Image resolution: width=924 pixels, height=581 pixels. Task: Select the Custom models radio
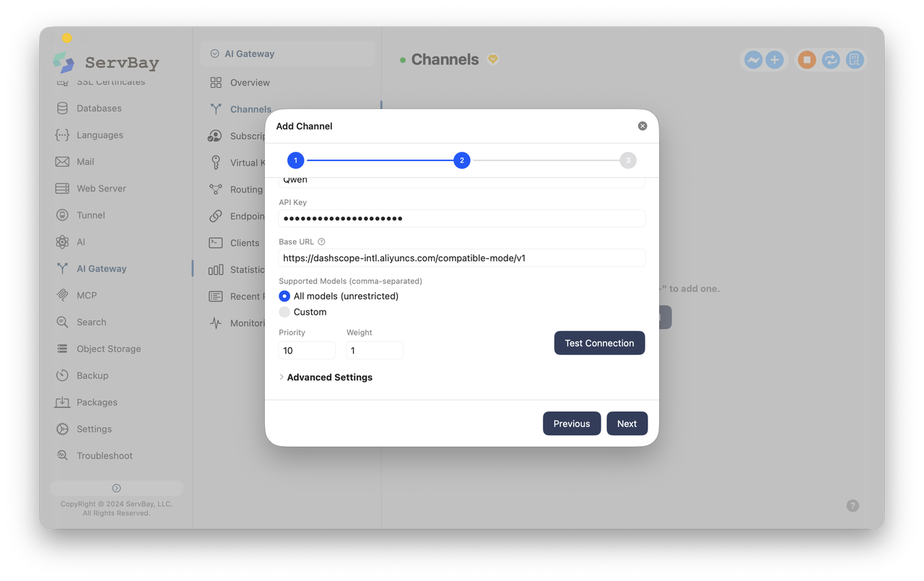(284, 312)
